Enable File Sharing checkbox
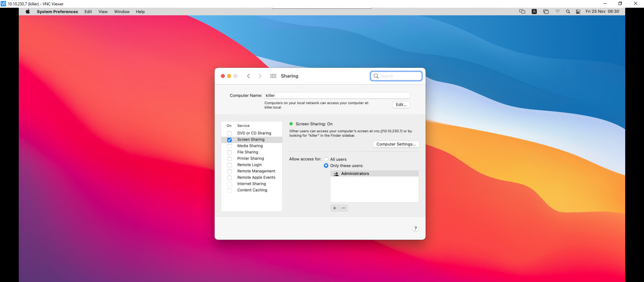Viewport: 644px width, 282px height. 229,153
